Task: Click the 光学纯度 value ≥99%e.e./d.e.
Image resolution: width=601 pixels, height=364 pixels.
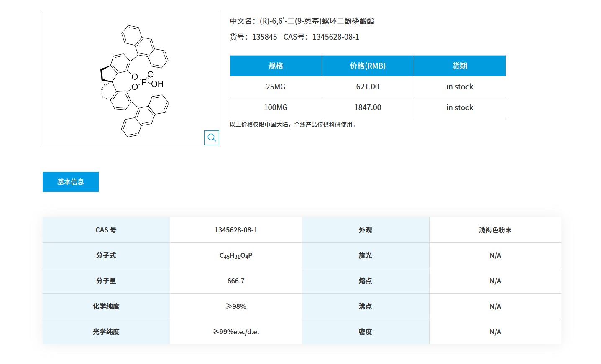Action: [x=235, y=331]
